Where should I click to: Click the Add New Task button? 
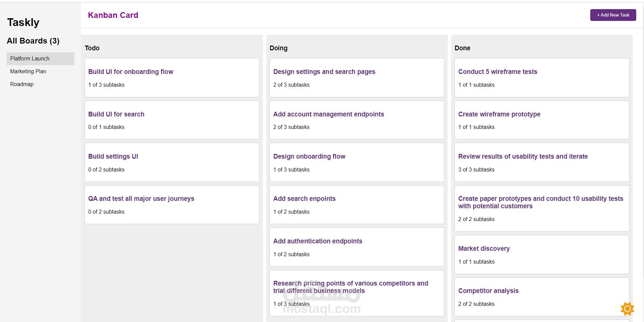(x=613, y=15)
